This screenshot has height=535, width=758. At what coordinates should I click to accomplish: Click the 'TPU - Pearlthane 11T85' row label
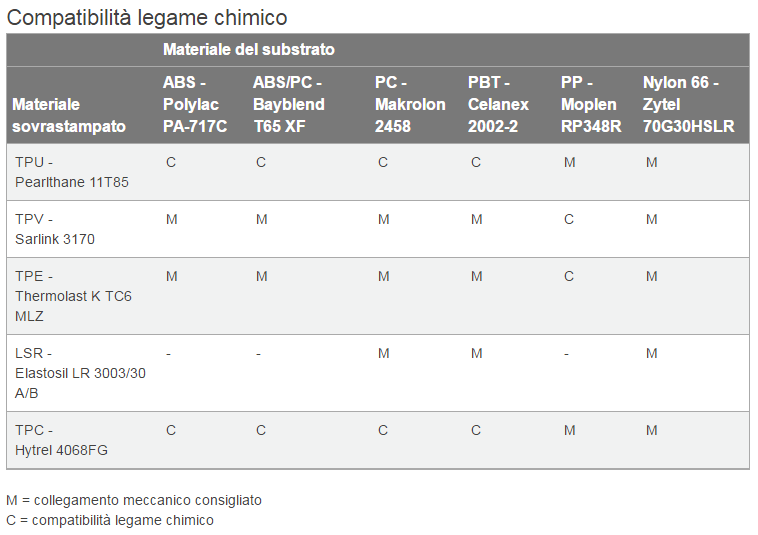pos(72,172)
